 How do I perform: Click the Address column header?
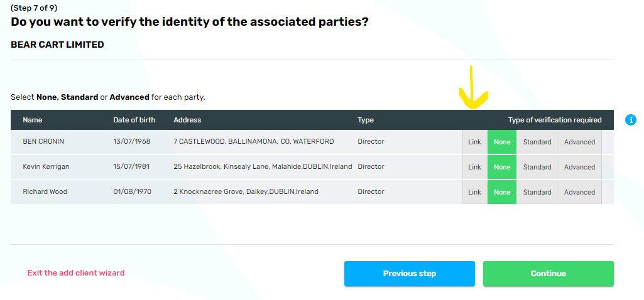pos(187,120)
